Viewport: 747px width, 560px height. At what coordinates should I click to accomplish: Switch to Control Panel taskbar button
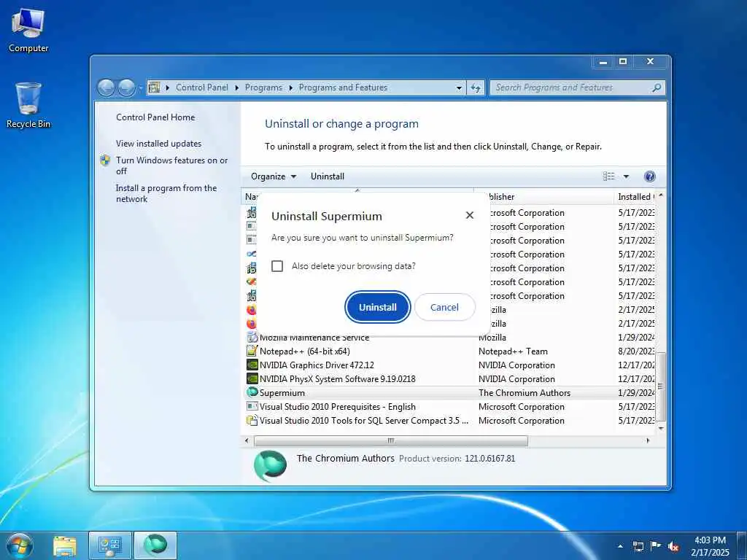coord(110,546)
